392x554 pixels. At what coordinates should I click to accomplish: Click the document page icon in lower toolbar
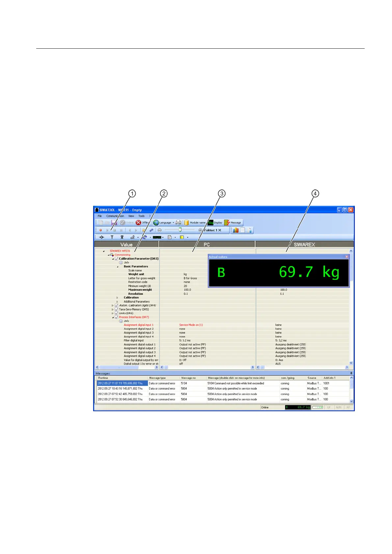pos(170,237)
